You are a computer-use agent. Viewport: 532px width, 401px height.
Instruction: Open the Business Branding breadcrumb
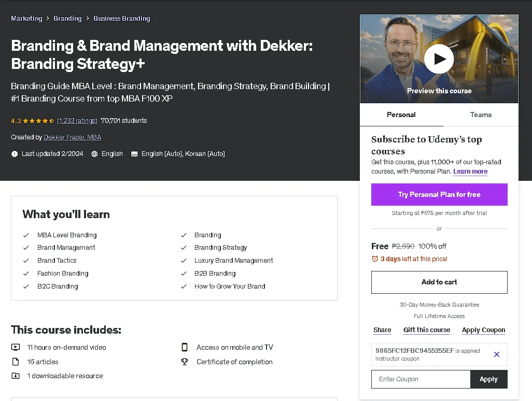click(x=122, y=18)
